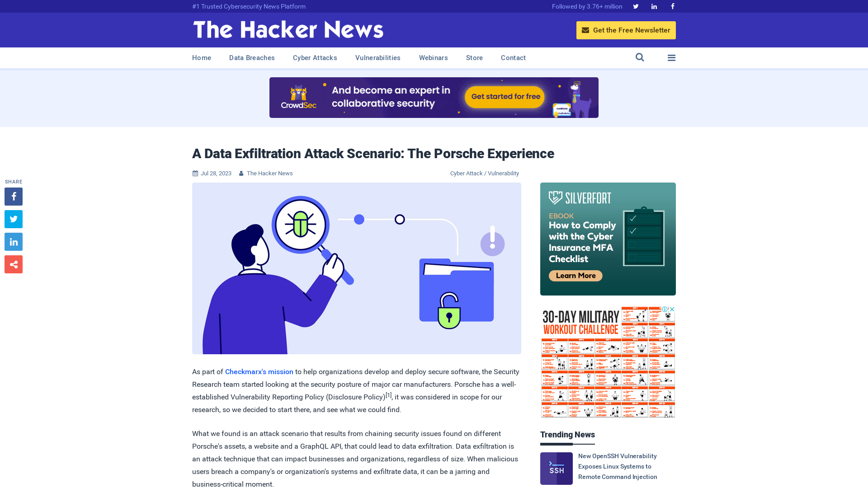Click the Twitter social media icon in header
This screenshot has height=488, width=868.
pos(636,6)
